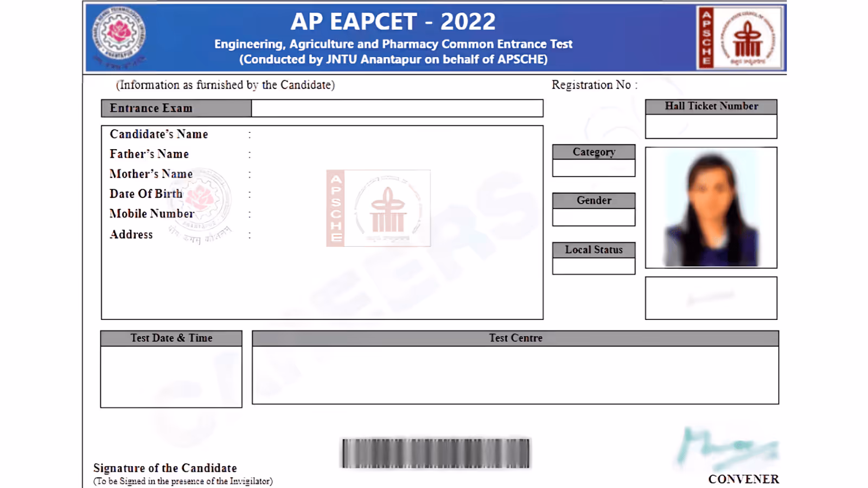Click the 'AP EAPCET - 2022' title
This screenshot has width=868, height=488.
click(393, 22)
